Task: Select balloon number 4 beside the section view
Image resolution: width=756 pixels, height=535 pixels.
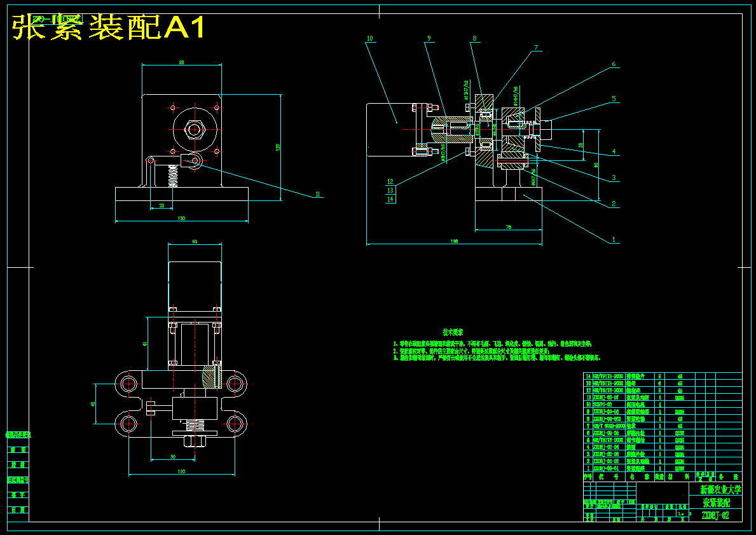Action: [x=614, y=151]
